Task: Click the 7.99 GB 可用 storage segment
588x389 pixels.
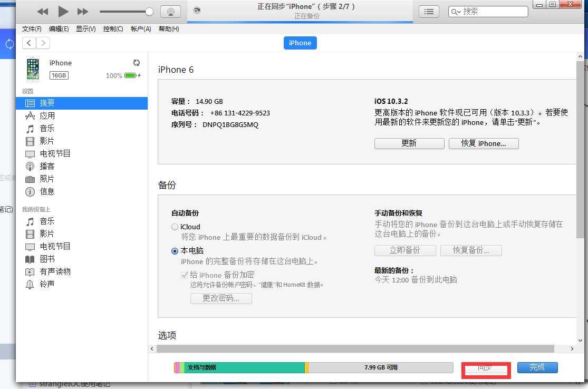Action: tap(381, 367)
